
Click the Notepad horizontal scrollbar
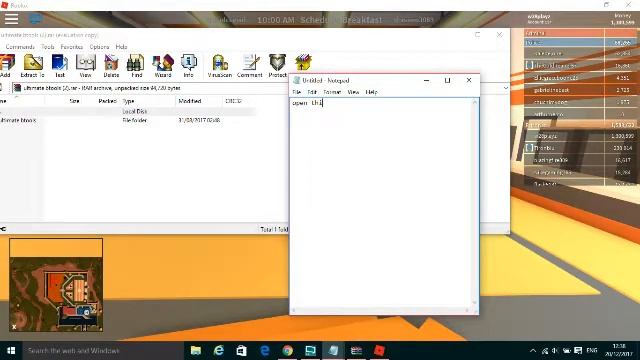click(381, 310)
